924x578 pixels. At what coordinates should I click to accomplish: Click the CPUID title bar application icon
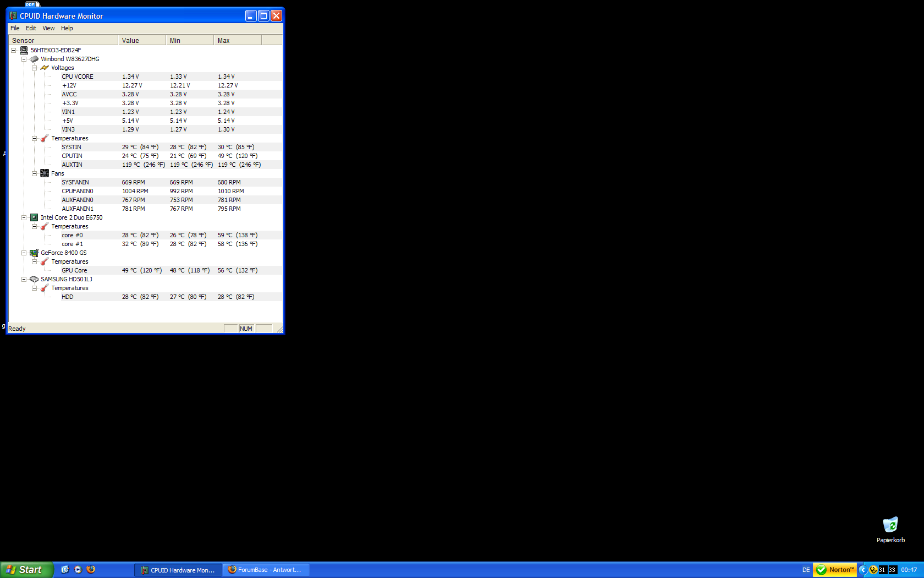coord(14,16)
